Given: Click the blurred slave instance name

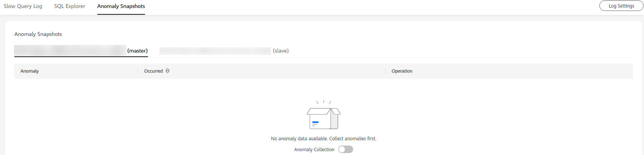Looking at the screenshot, I should (x=215, y=51).
